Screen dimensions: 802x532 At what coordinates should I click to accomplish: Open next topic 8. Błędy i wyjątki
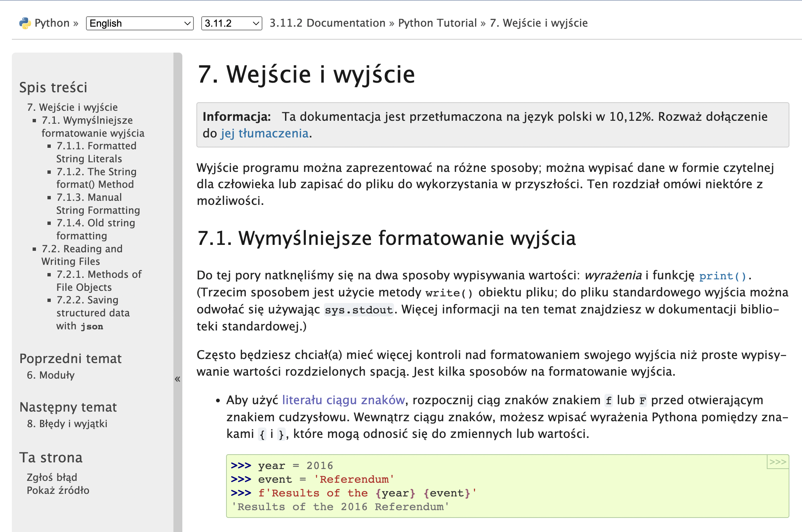click(67, 424)
